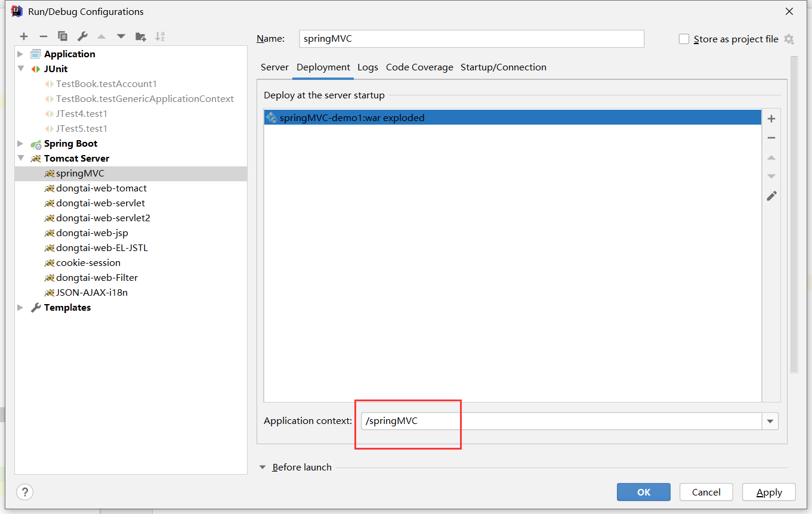The height and width of the screenshot is (514, 812).
Task: Add a new run configuration
Action: pyautogui.click(x=24, y=36)
